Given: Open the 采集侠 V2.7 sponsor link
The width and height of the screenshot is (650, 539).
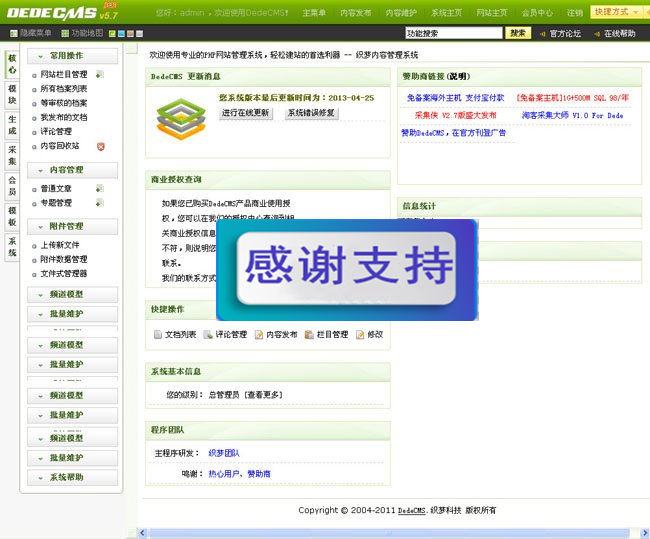Looking at the screenshot, I should pyautogui.click(x=456, y=115).
